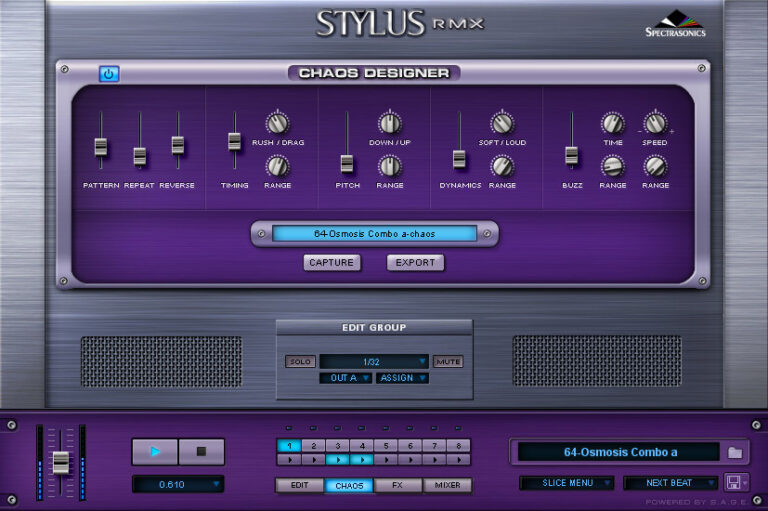Click the Down / Up pitch knob
This screenshot has height=511, width=768.
point(390,123)
